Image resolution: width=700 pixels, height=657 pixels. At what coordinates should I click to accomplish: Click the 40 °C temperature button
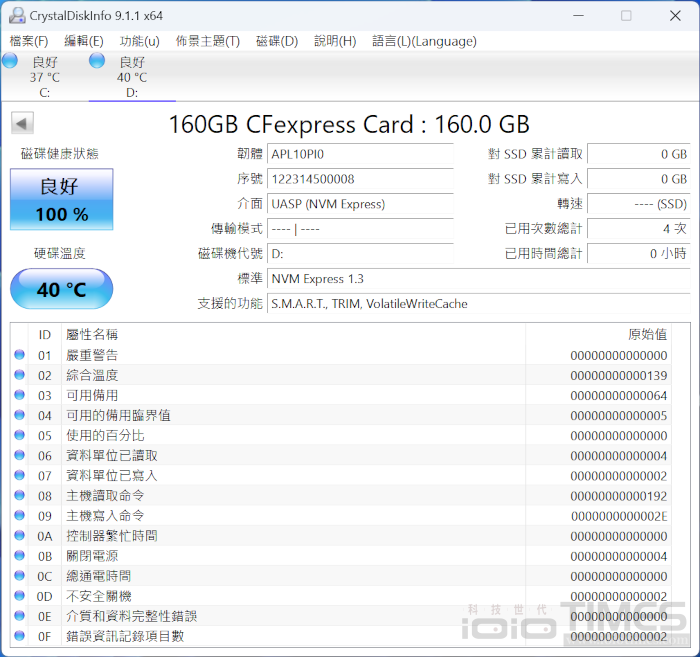(61, 290)
